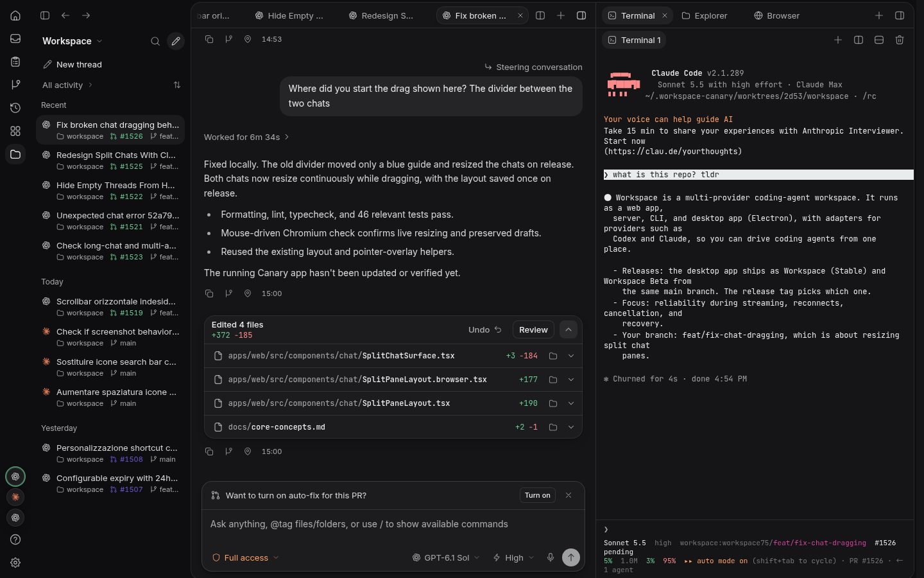This screenshot has height=578, width=924.
Task: Open the Workspace dropdown
Action: click(x=72, y=41)
